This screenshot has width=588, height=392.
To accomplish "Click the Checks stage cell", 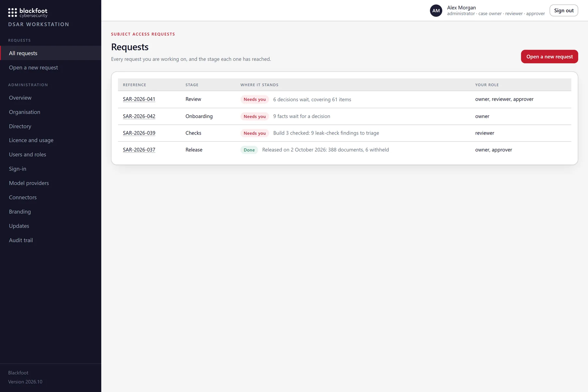I will (x=193, y=133).
